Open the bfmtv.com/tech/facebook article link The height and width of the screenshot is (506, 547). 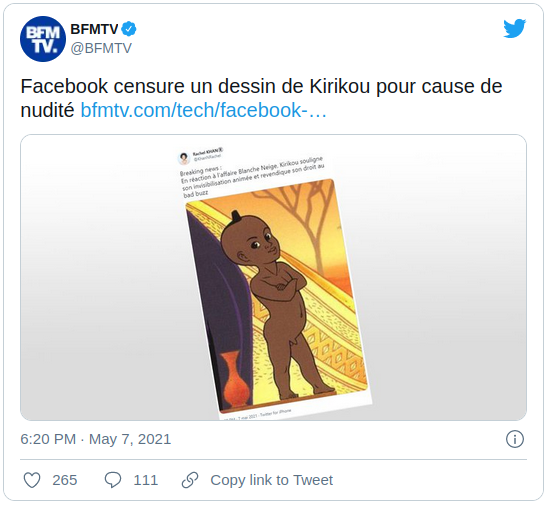(204, 110)
